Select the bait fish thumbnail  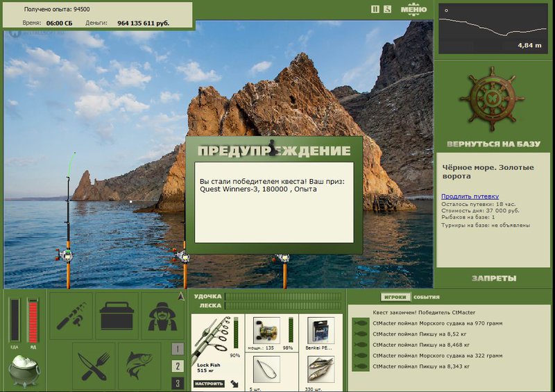(x=321, y=370)
